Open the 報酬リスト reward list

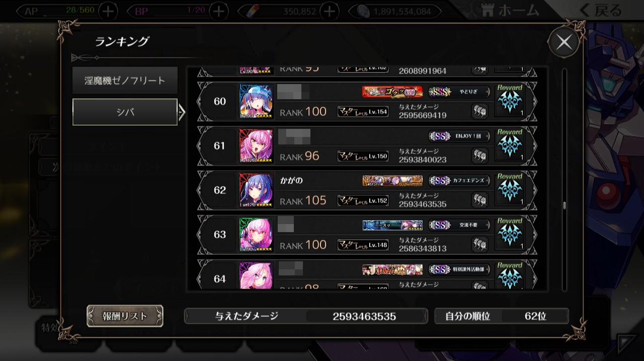[125, 316]
